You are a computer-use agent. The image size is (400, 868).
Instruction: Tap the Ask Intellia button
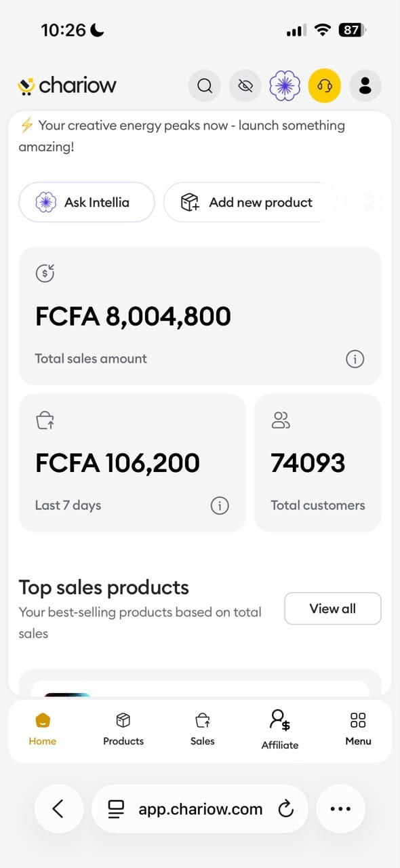(87, 202)
